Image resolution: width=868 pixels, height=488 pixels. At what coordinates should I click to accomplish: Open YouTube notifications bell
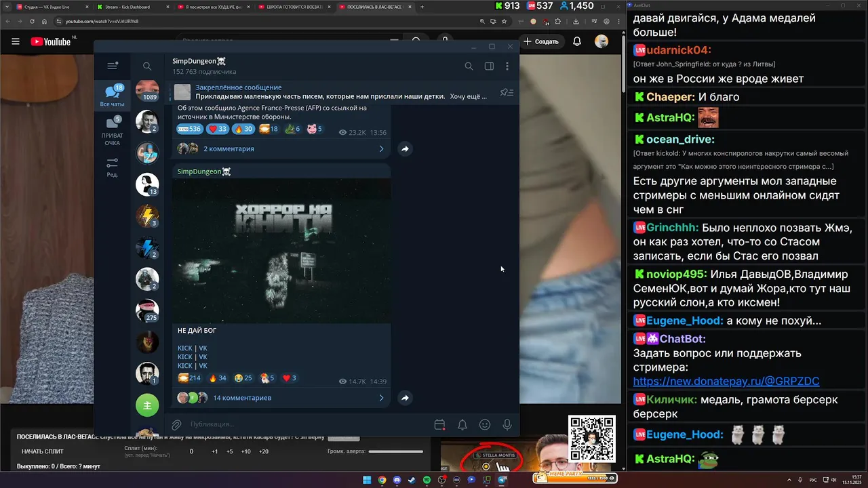pos(577,41)
